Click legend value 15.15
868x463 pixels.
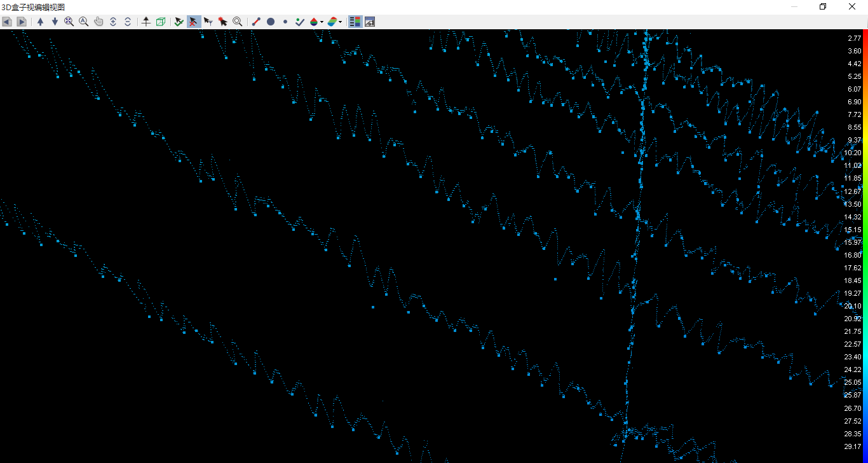click(853, 230)
